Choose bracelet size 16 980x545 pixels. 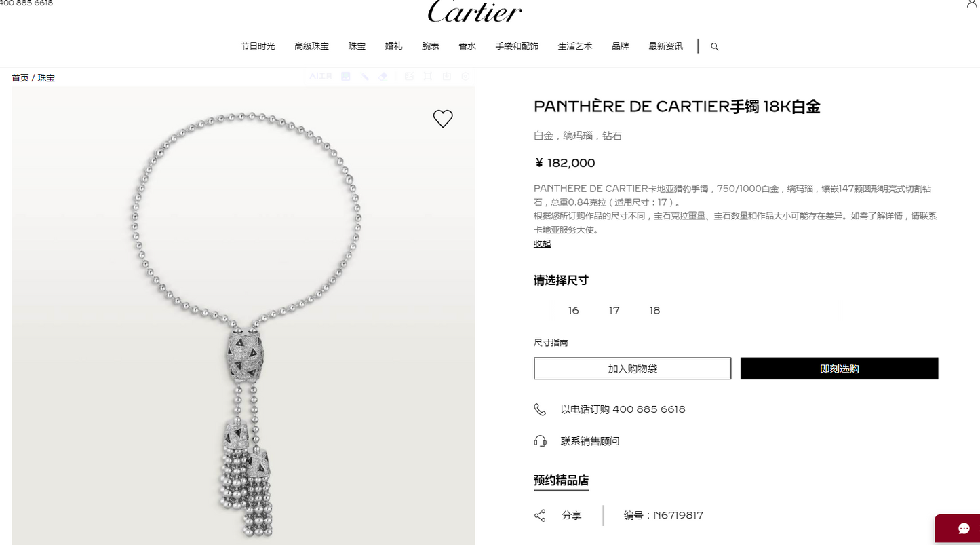pyautogui.click(x=574, y=311)
